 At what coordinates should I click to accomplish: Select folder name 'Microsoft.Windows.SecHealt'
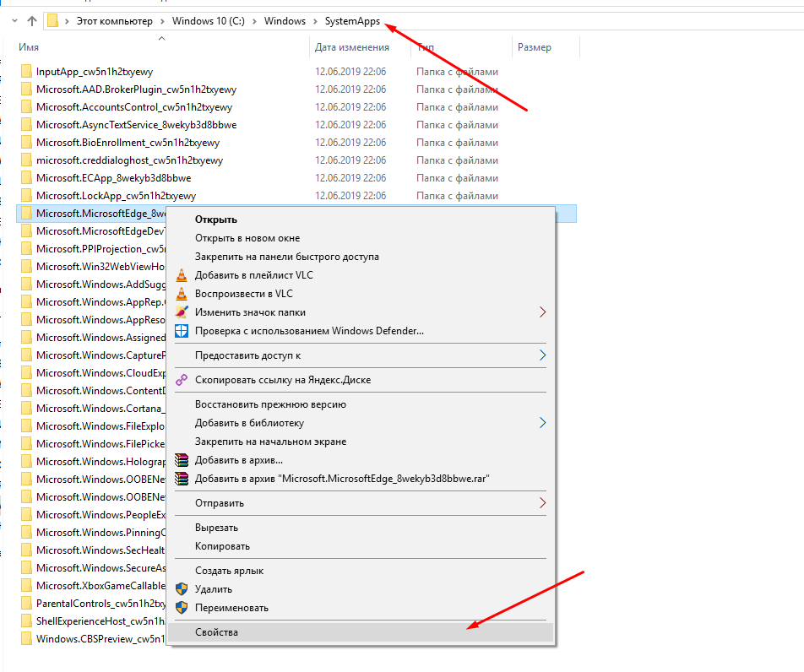point(101,550)
